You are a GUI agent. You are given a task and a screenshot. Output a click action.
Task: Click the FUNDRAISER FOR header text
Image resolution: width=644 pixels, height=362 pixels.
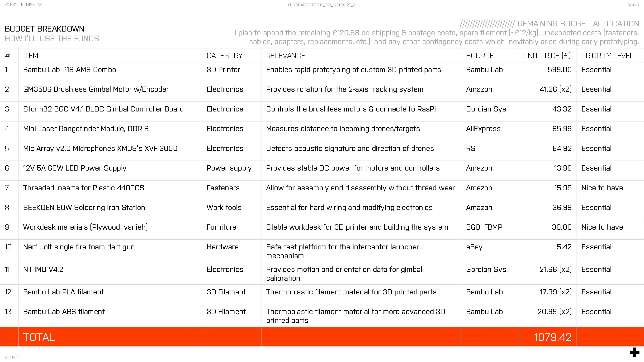pos(322,5)
